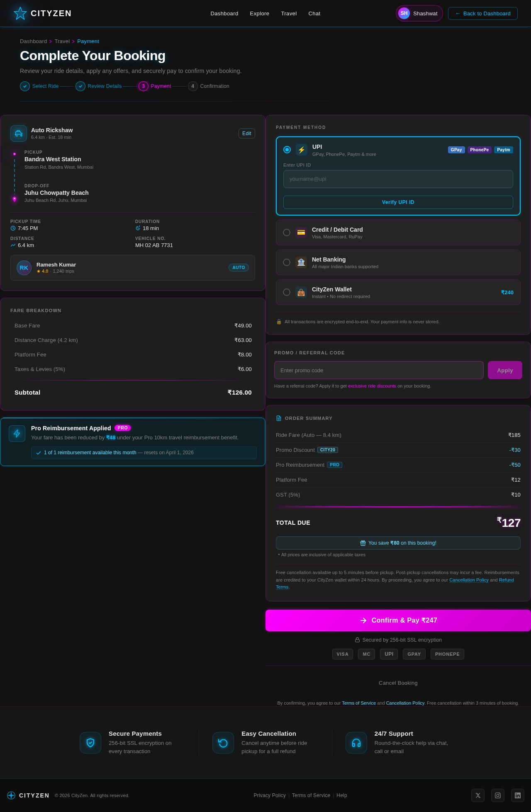Open the footer Help link
Image resolution: width=531 pixels, height=812 pixels.
[342, 795]
